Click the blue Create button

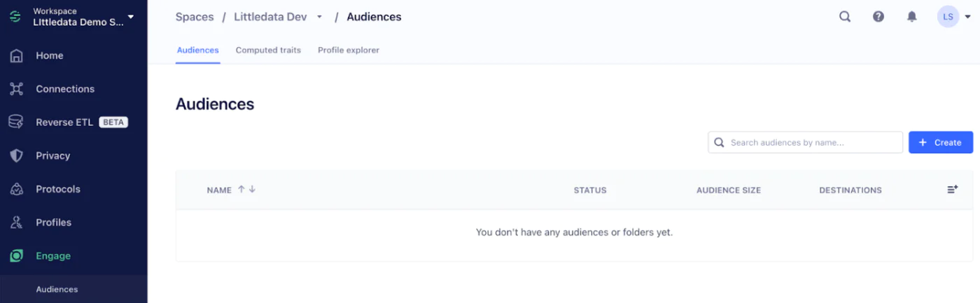point(940,142)
